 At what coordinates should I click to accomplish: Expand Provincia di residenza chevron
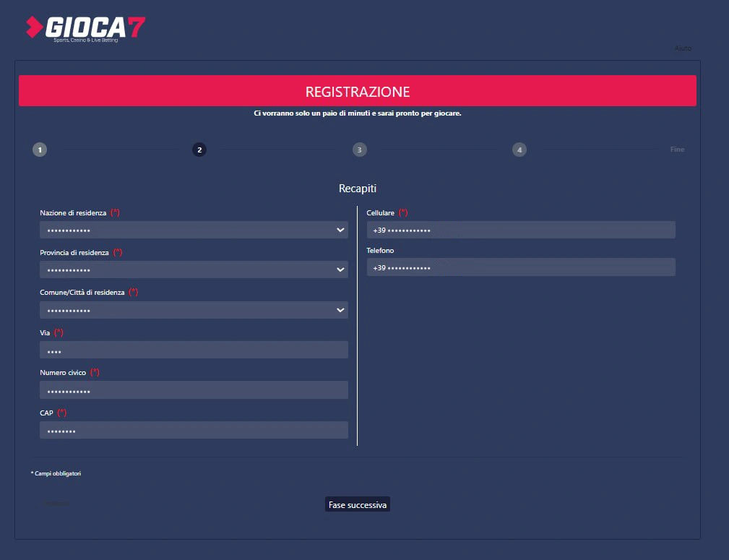click(x=340, y=270)
